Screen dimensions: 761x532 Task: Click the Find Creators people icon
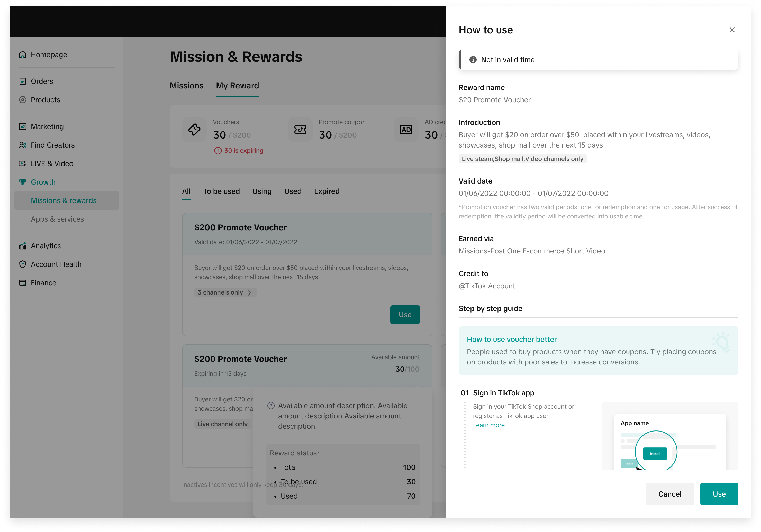click(23, 145)
